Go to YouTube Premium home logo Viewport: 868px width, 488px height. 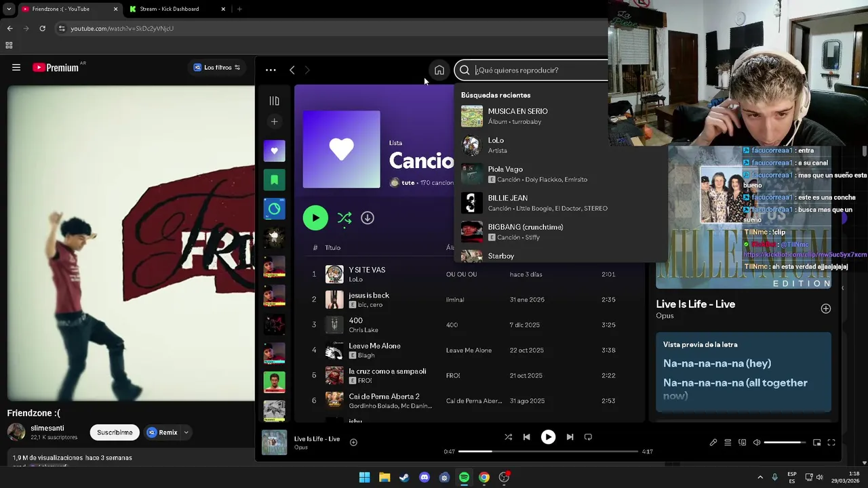tap(56, 67)
